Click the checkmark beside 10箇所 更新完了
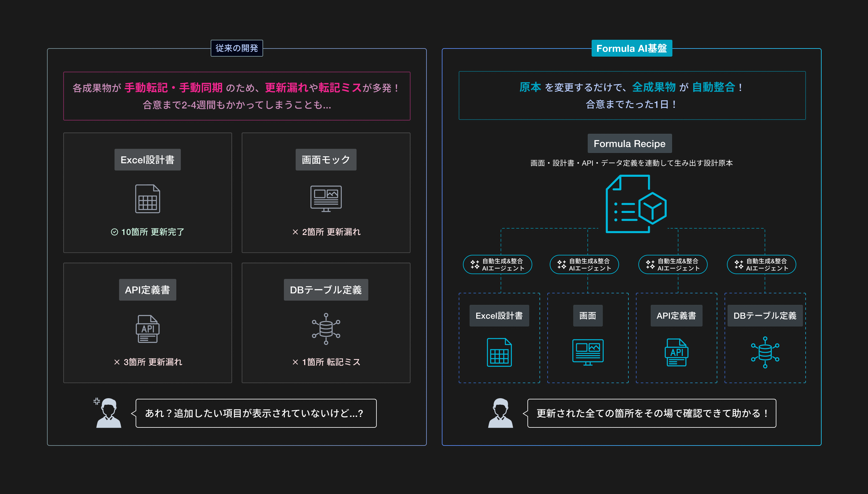The height and width of the screenshot is (494, 868). pyautogui.click(x=115, y=232)
